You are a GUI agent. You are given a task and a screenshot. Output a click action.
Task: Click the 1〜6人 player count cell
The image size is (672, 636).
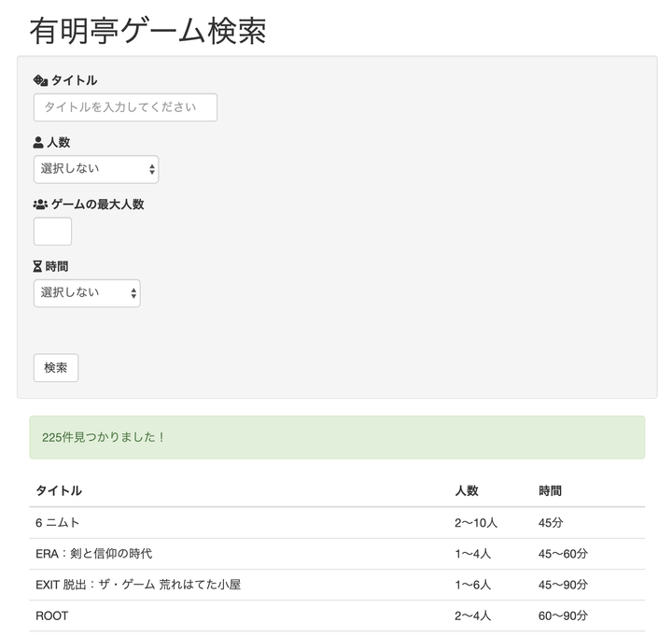[473, 585]
